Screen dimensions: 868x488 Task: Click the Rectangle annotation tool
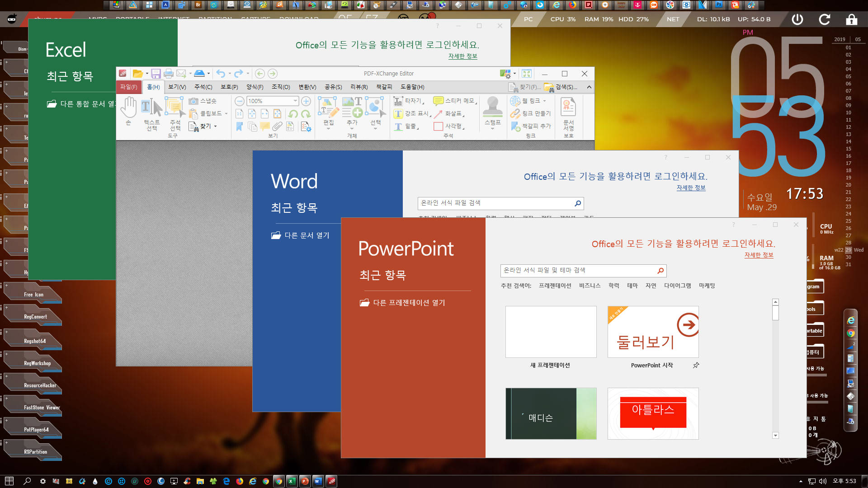pyautogui.click(x=449, y=127)
